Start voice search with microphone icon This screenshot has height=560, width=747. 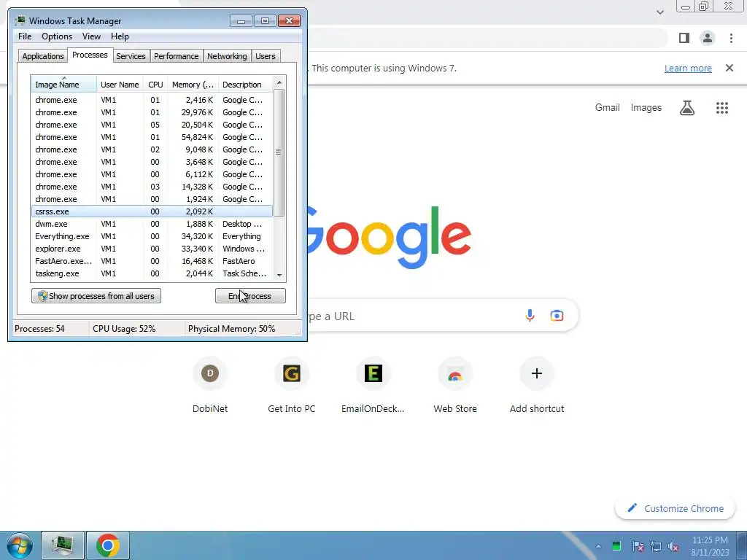click(530, 315)
